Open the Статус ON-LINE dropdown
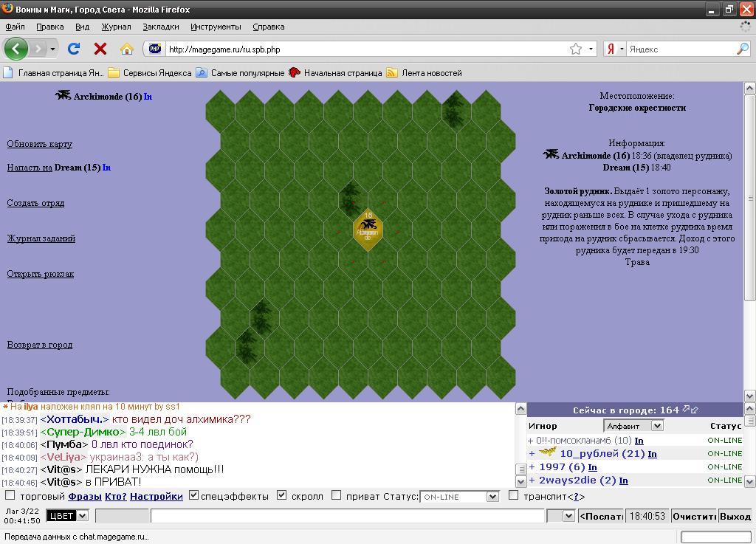 459,497
